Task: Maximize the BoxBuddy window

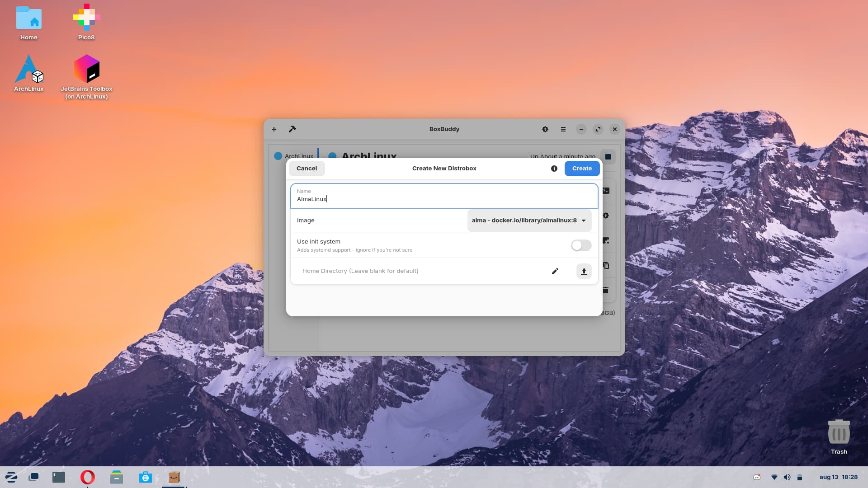Action: click(x=598, y=129)
